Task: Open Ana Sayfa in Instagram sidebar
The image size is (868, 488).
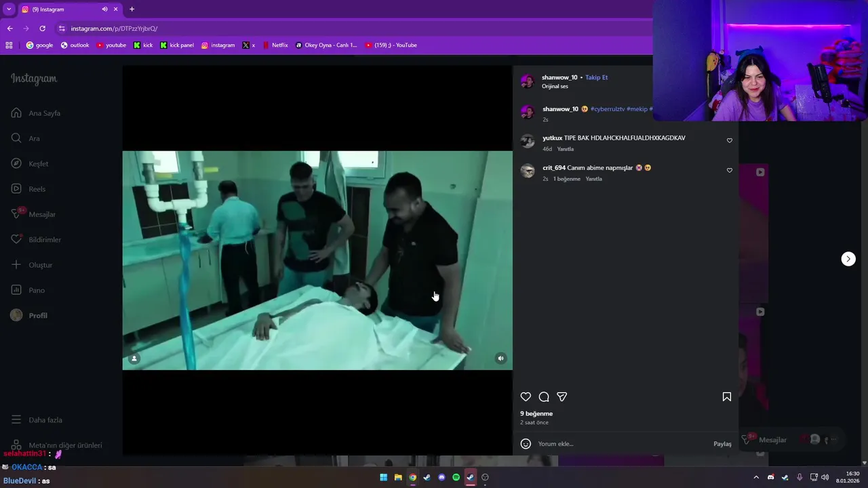Action: click(36, 113)
